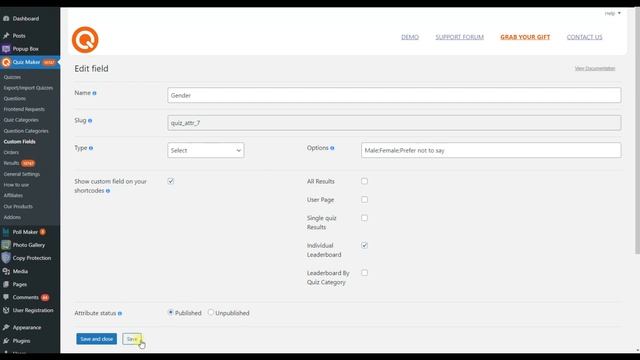Click info icon next to Slug
Image resolution: width=640 pixels, height=360 pixels.
point(90,121)
